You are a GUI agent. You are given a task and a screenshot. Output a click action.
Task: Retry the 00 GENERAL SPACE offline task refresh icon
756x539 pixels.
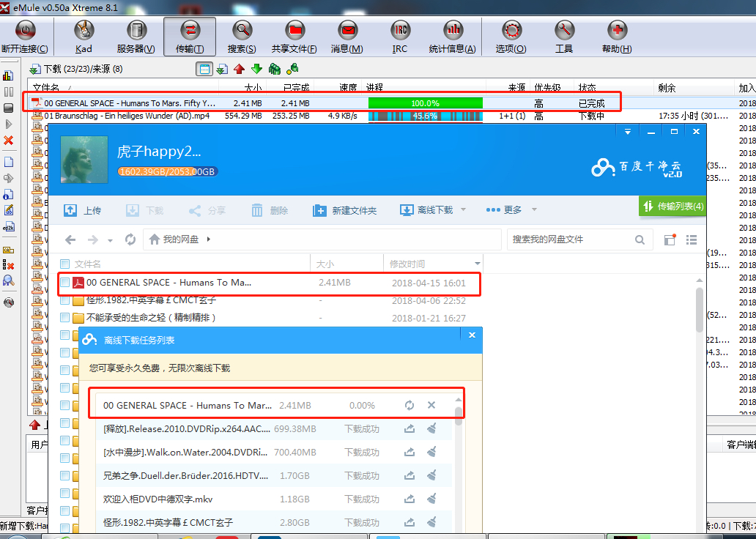(409, 406)
